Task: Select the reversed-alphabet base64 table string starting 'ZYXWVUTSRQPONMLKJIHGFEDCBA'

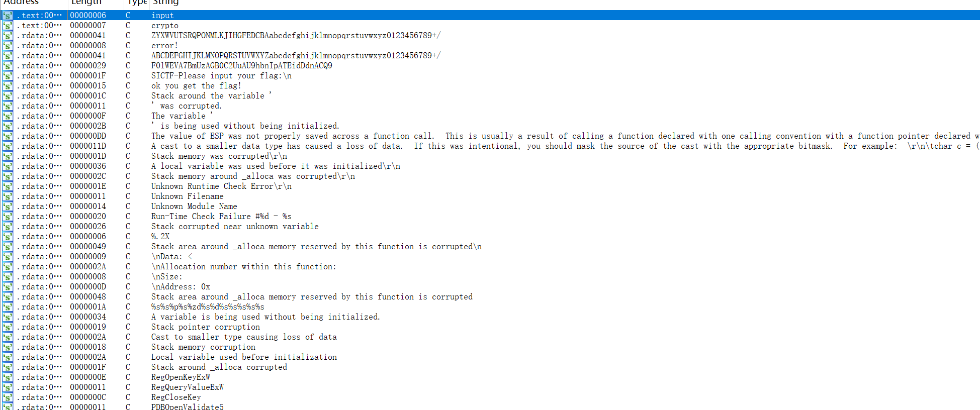Action: [296, 36]
